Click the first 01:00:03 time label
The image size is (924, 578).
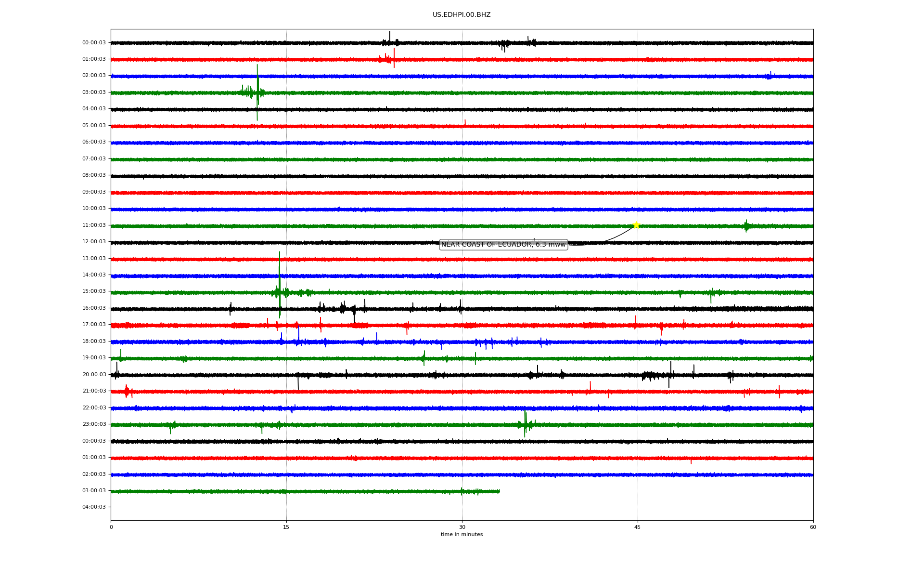[94, 59]
